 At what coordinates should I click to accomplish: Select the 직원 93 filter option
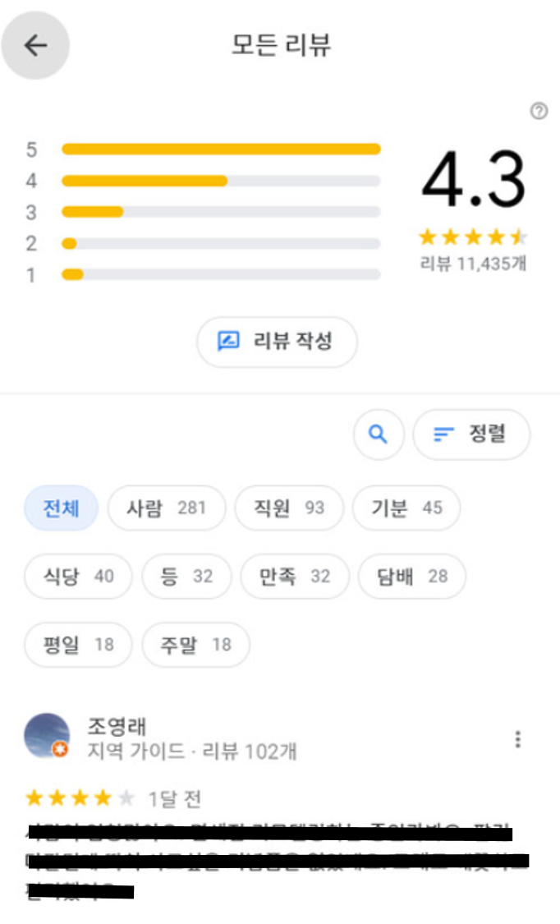(289, 508)
